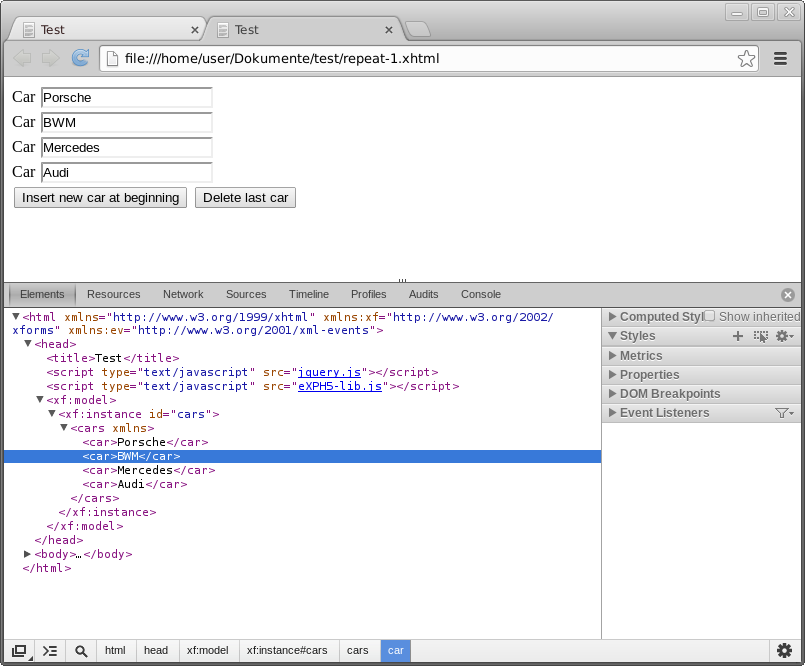805x666 pixels.
Task: Select xf:instance#cars in the breadcrumb bar
Action: 287,651
